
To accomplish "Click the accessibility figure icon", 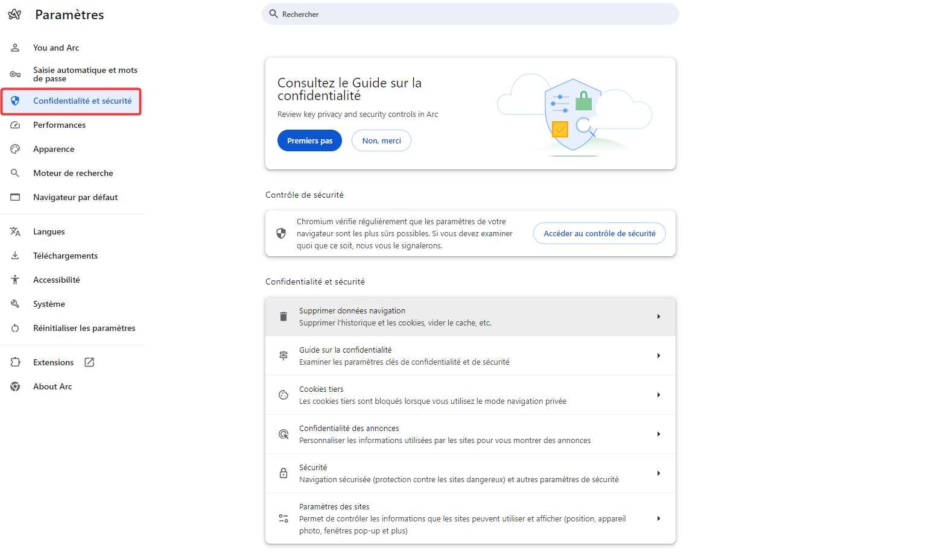I will click(15, 280).
